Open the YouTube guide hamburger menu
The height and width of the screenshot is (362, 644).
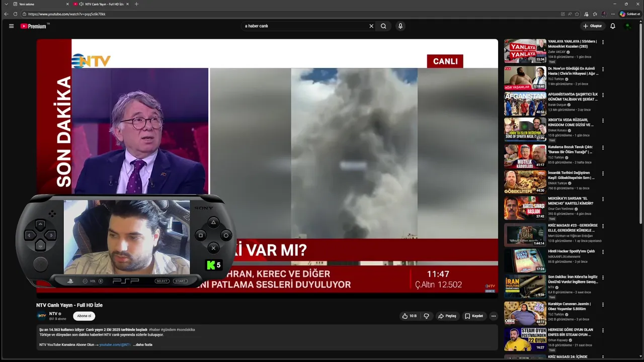click(x=11, y=26)
